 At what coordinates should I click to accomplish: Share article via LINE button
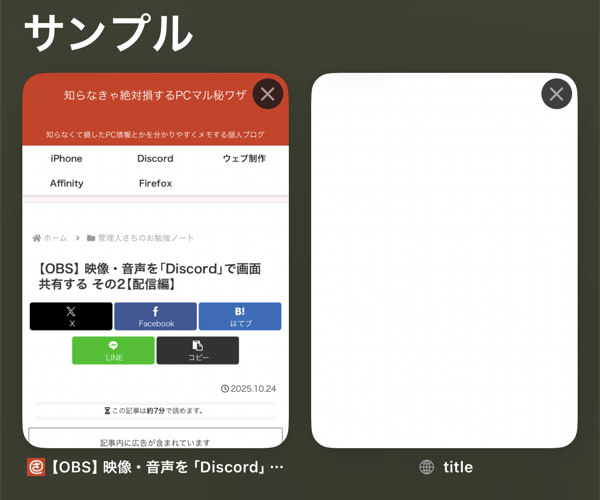click(113, 350)
